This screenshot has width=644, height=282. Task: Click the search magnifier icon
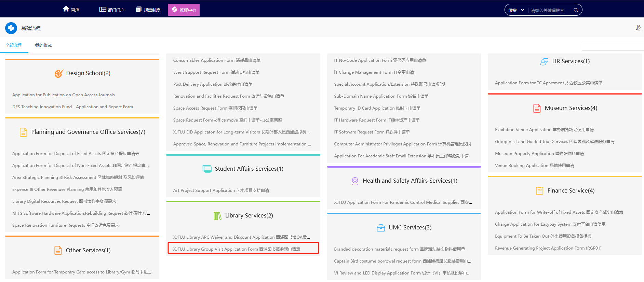576,10
